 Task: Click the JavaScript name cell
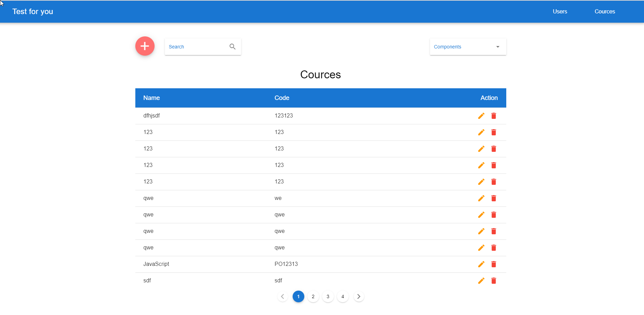pos(156,264)
